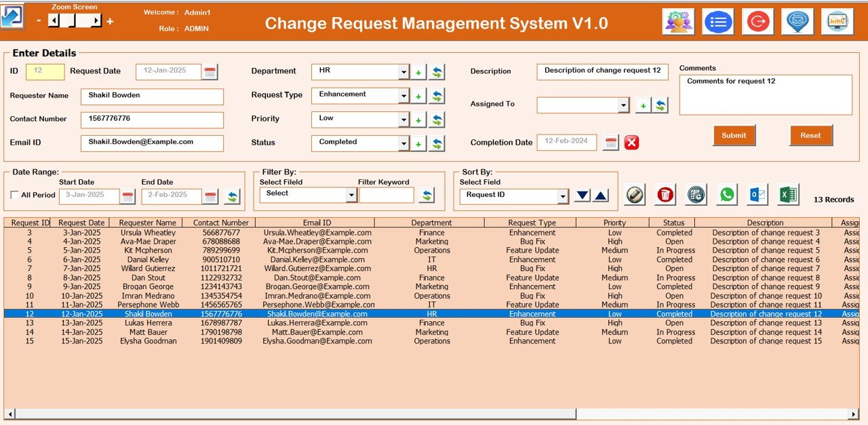The height and width of the screenshot is (425, 868).
Task: Click the Reset button
Action: click(811, 135)
